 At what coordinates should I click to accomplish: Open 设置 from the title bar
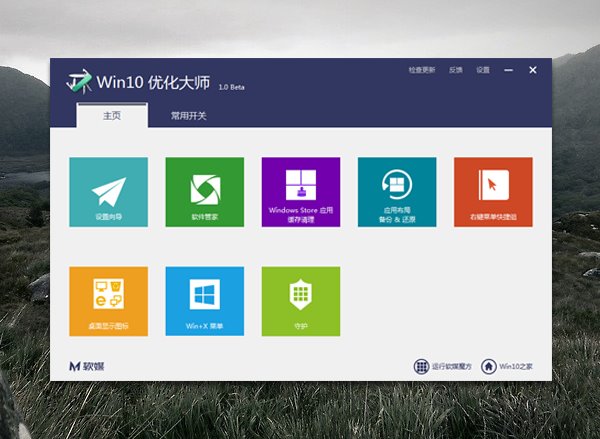pyautogui.click(x=483, y=71)
